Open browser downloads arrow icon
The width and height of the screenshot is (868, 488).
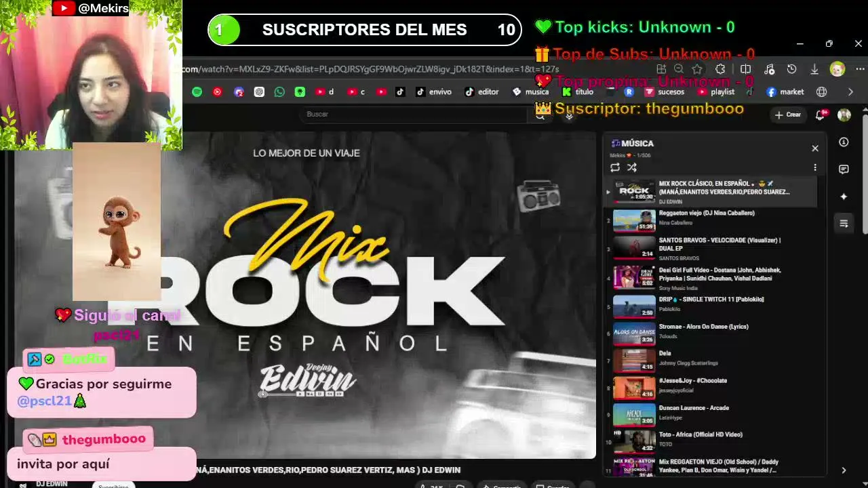814,69
